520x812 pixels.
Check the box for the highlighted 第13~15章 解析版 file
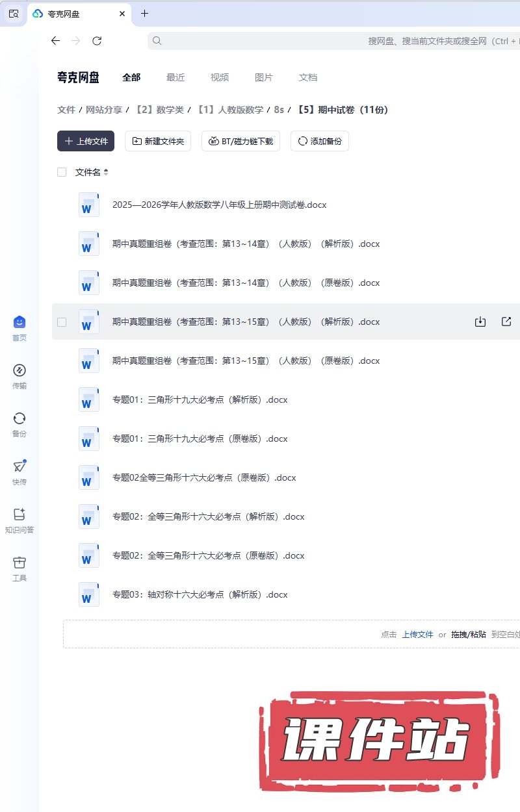62,322
